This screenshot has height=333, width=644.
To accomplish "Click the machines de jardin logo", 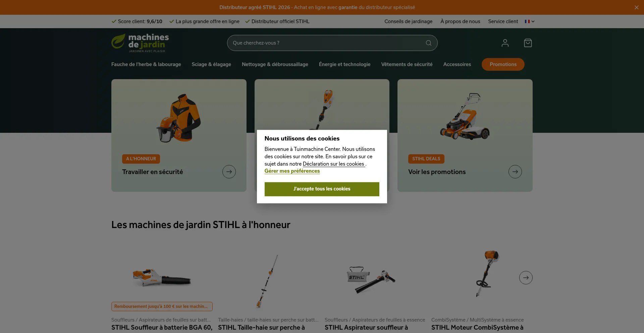I will pyautogui.click(x=140, y=43).
